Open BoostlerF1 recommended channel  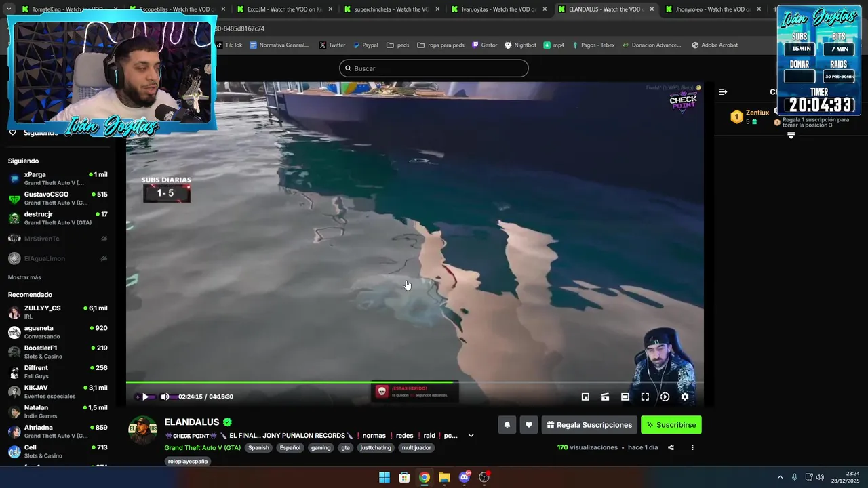(x=58, y=352)
